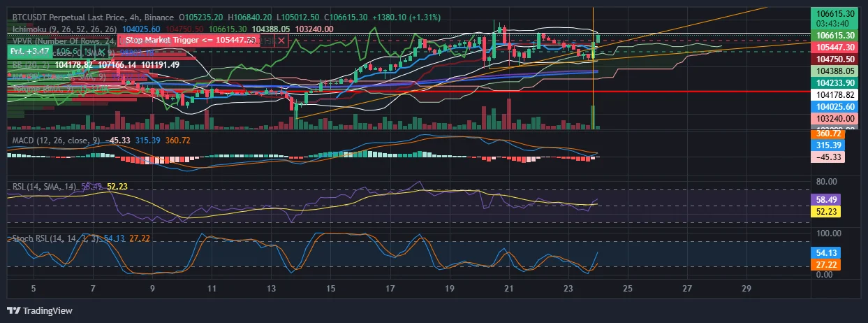The height and width of the screenshot is (323, 868).
Task: Click the RSI scale value 80.00
Action: point(827,181)
